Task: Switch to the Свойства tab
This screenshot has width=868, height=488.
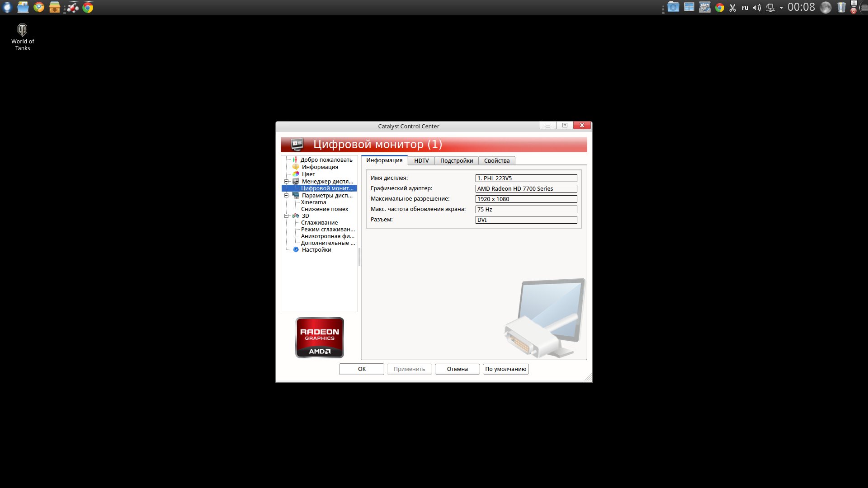Action: pyautogui.click(x=496, y=160)
